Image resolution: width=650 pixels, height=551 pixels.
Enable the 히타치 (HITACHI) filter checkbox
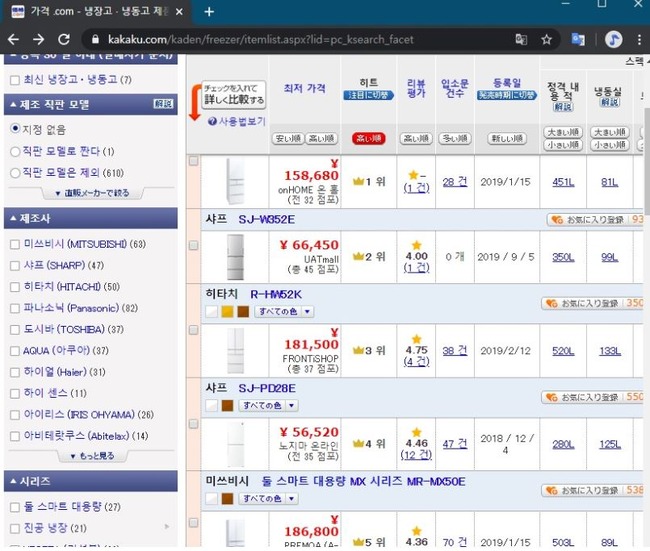[15, 287]
